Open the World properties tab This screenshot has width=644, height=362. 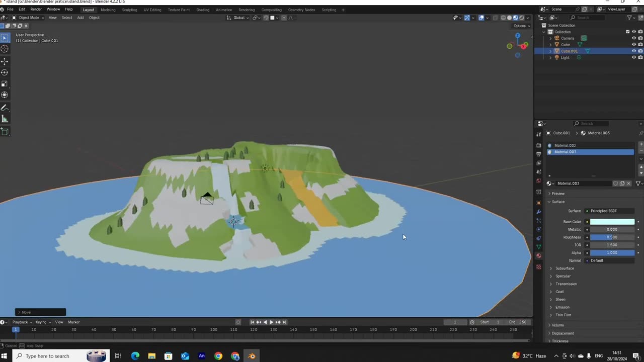[539, 180]
